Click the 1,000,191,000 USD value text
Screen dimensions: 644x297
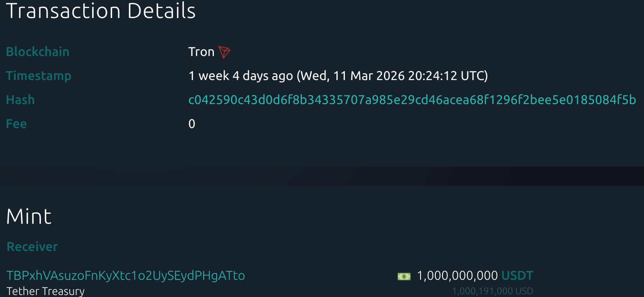(x=492, y=291)
